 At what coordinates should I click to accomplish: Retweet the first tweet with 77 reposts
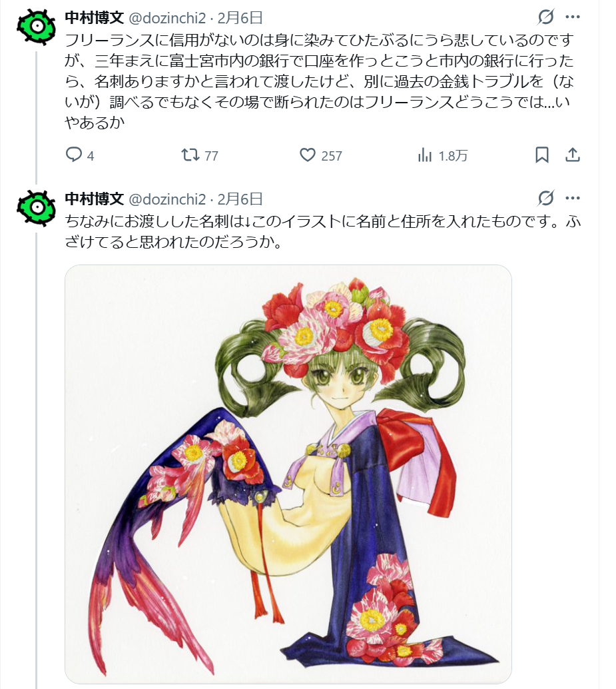click(190, 155)
